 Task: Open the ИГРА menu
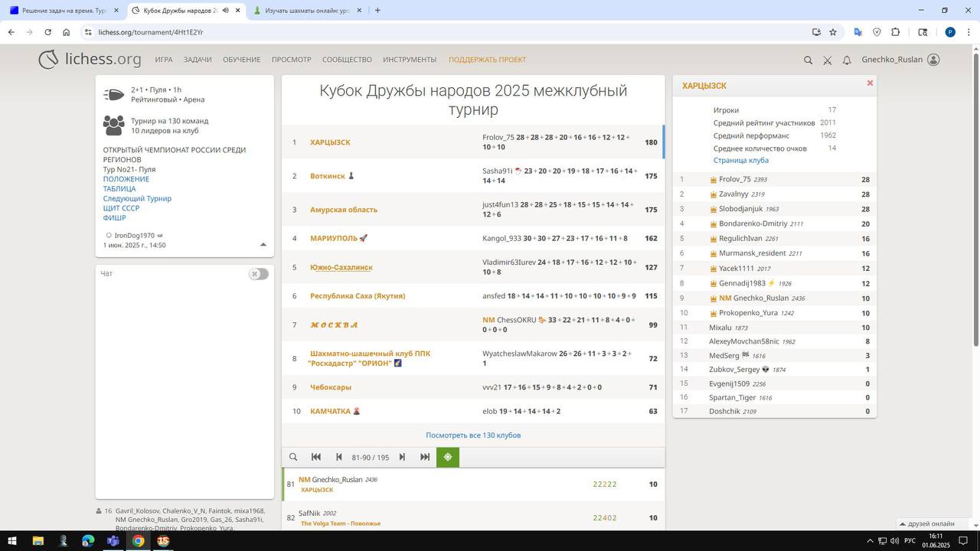coord(163,60)
